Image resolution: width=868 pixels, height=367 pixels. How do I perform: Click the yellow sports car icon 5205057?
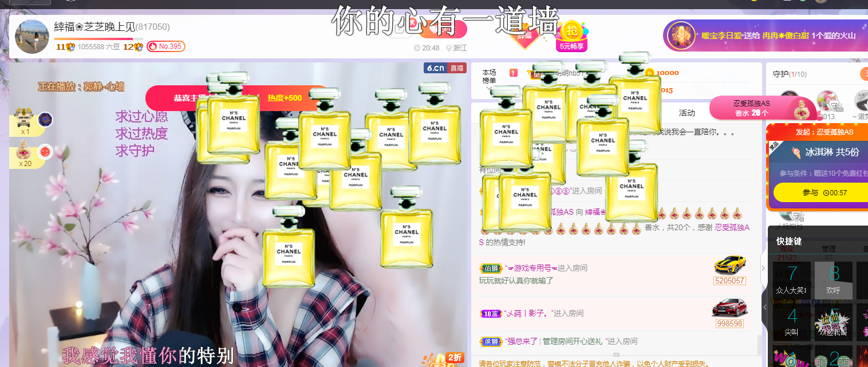pyautogui.click(x=730, y=265)
